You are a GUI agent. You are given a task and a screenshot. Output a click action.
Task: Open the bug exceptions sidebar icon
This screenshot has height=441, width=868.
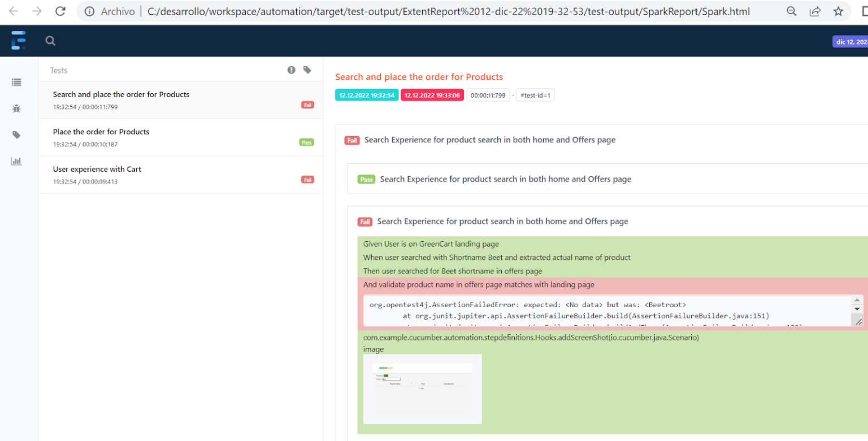(16, 108)
